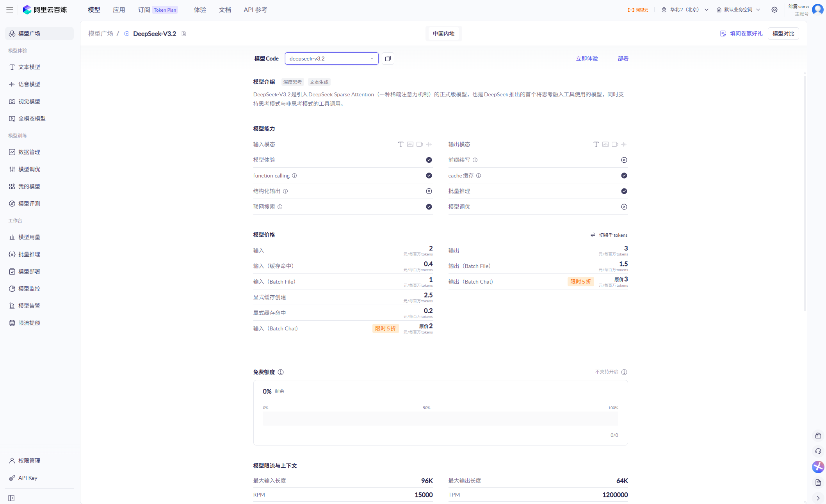Click the 模型调优 unsupported cross mark
Viewport: 826px width, 504px height.
(624, 207)
